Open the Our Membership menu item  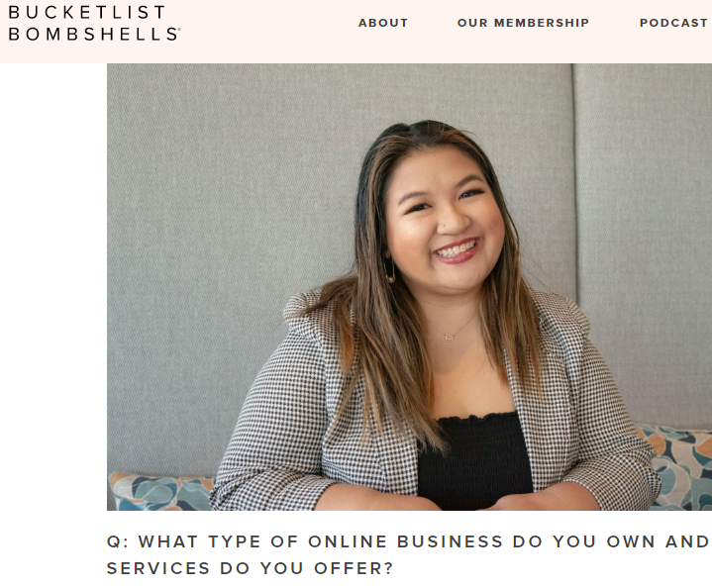click(x=523, y=23)
